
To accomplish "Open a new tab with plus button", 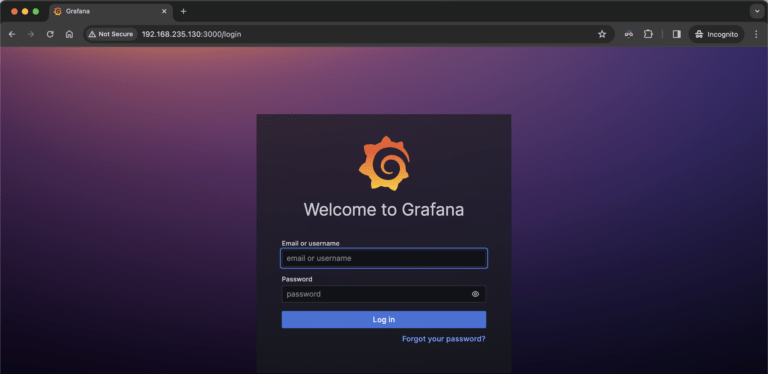I will click(x=183, y=11).
